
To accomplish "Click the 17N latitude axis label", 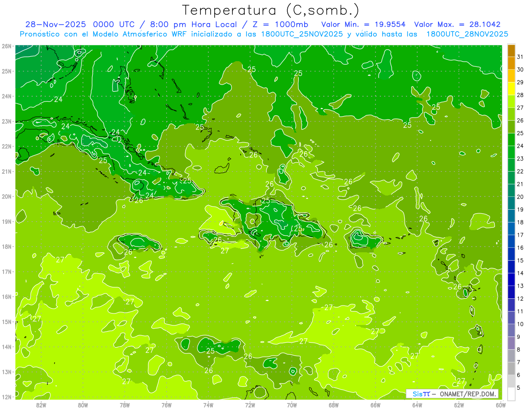I will [6, 272].
